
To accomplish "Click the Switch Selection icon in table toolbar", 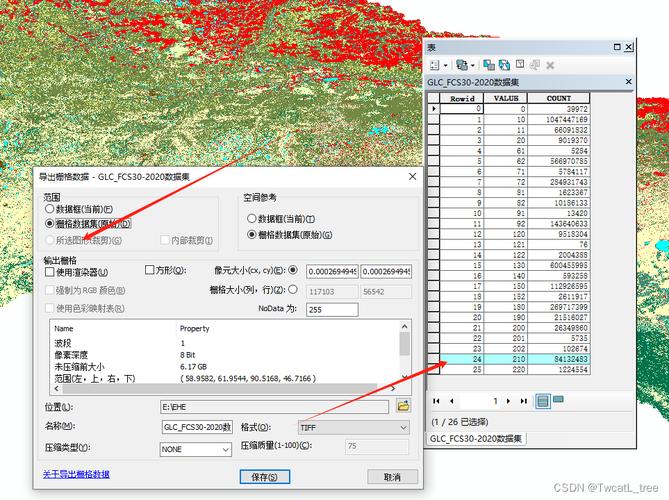I will [x=504, y=65].
